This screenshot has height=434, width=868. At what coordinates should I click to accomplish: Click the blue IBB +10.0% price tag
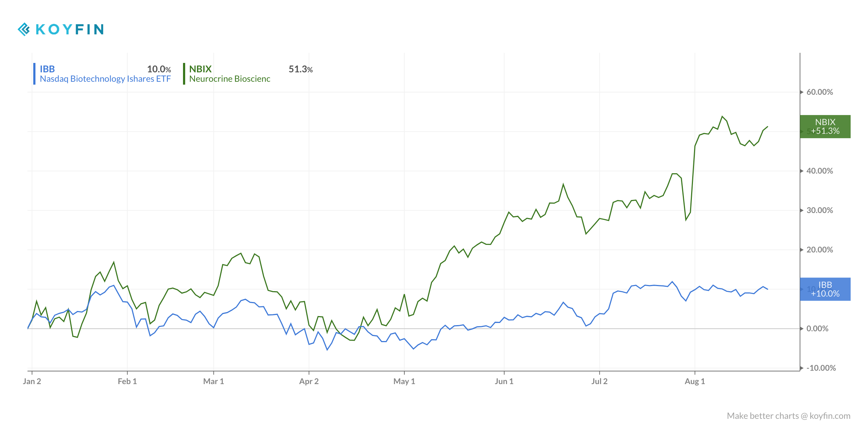pyautogui.click(x=825, y=289)
